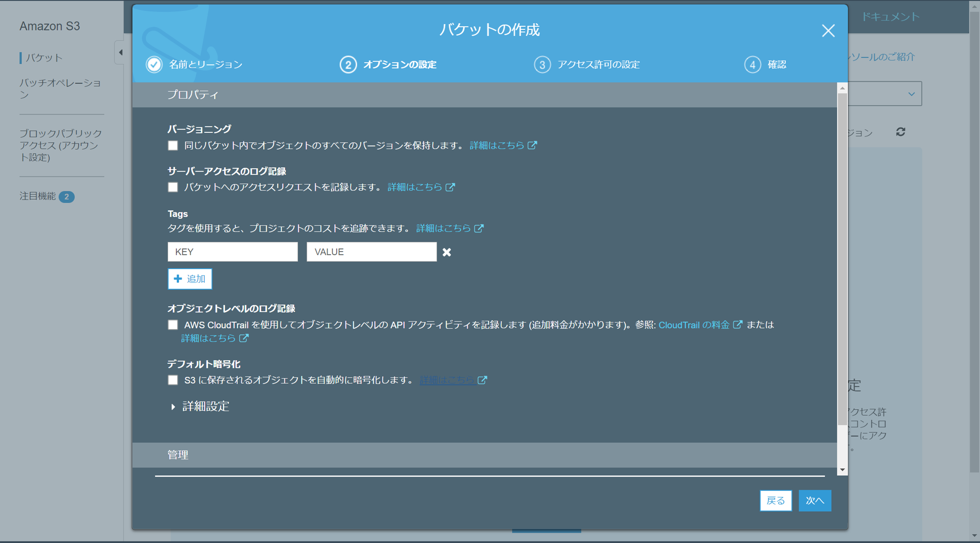Click step 4 number circle for confirmation
Image resolution: width=980 pixels, height=543 pixels.
tap(752, 65)
